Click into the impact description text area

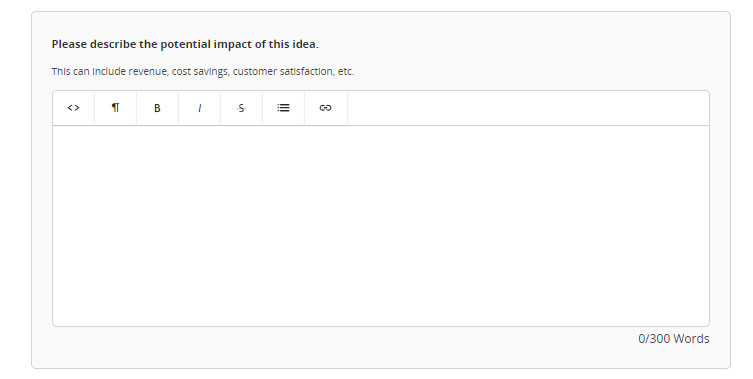(381, 226)
